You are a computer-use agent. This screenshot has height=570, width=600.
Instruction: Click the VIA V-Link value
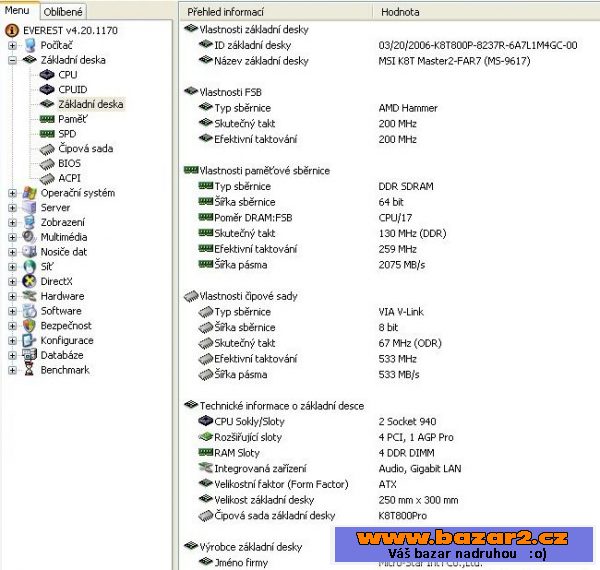pyautogui.click(x=401, y=312)
